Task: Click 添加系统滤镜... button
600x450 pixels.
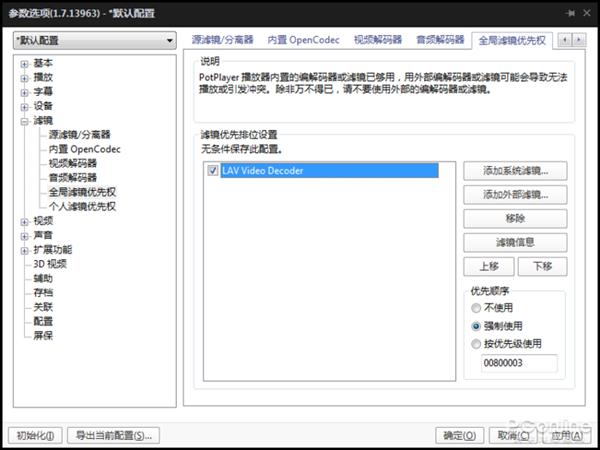Action: 515,171
